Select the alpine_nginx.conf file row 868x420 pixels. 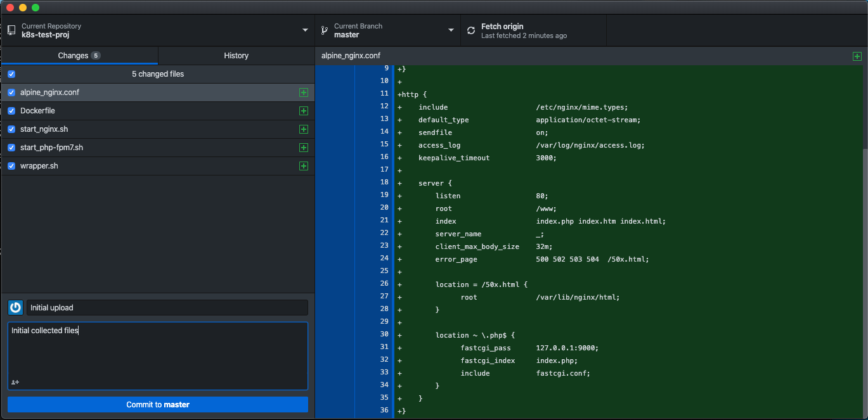(158, 92)
